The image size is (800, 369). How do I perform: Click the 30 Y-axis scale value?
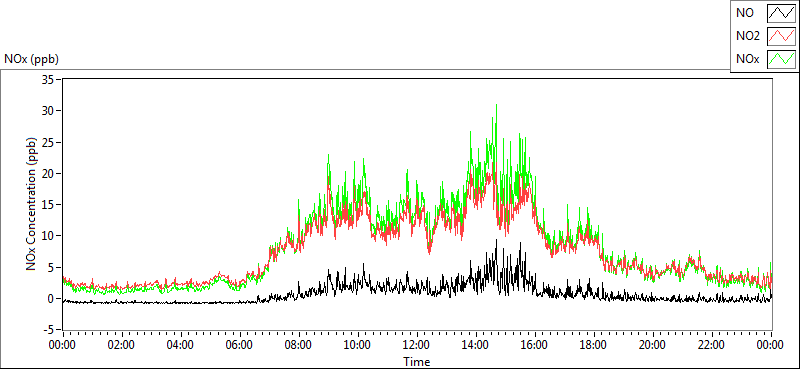[48, 111]
